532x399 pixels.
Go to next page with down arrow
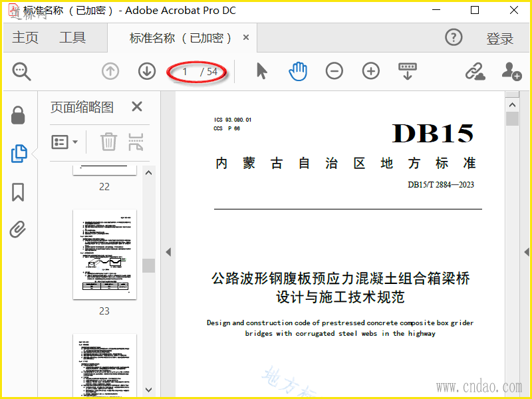pyautogui.click(x=147, y=72)
